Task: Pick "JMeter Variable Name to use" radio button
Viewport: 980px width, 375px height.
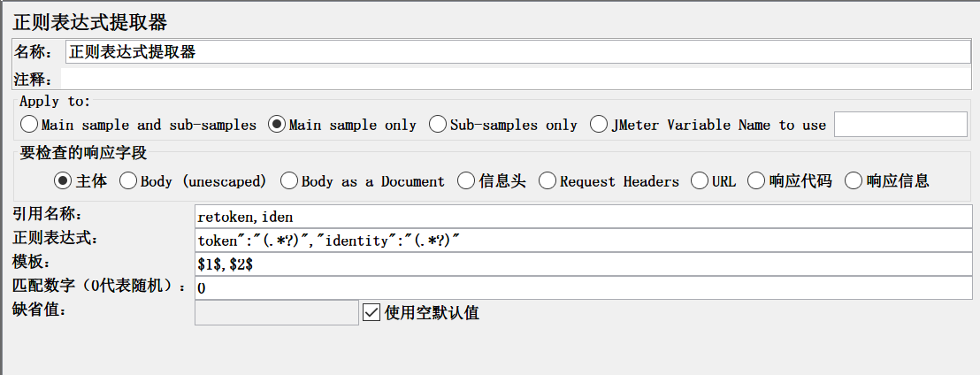Action: (x=599, y=125)
